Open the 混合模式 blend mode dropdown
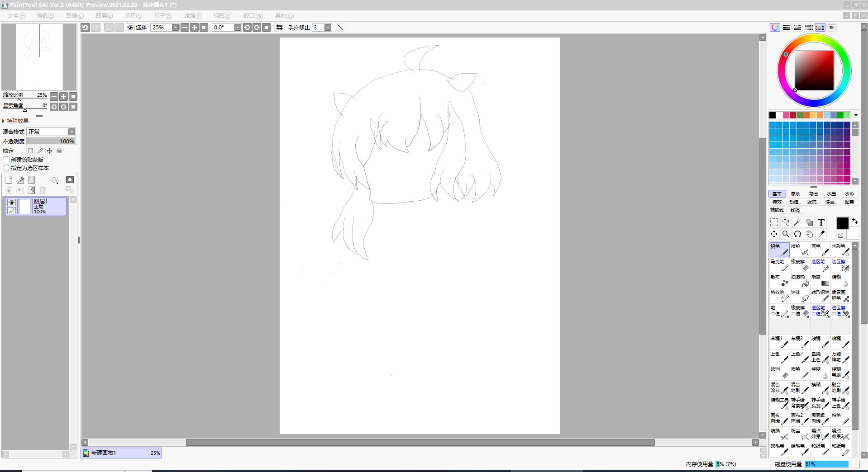868x472 pixels. 51,132
